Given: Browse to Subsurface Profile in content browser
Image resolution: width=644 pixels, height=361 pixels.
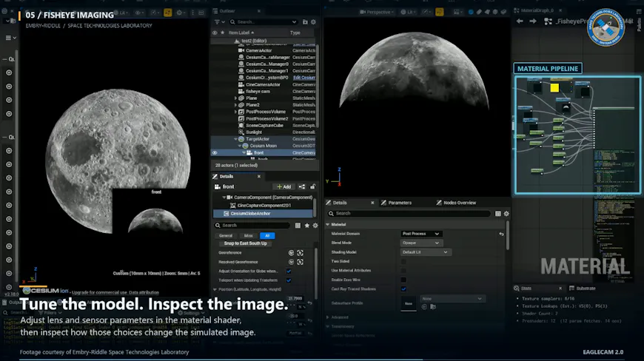Looking at the screenshot, I should click(x=433, y=307).
